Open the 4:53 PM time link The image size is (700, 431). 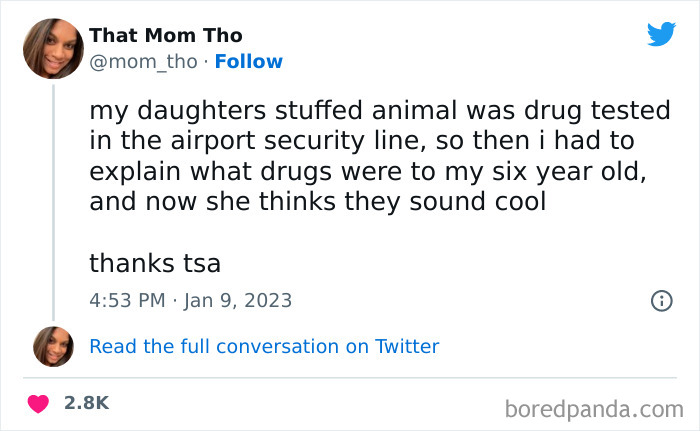click(x=126, y=300)
